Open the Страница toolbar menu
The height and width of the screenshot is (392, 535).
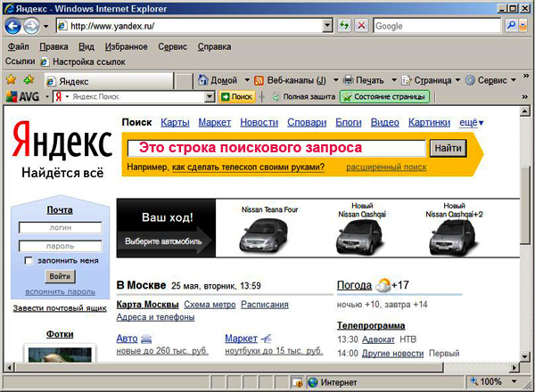431,80
